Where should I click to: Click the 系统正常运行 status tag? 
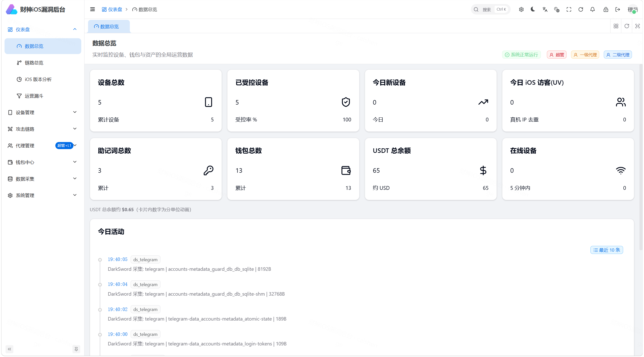point(521,55)
